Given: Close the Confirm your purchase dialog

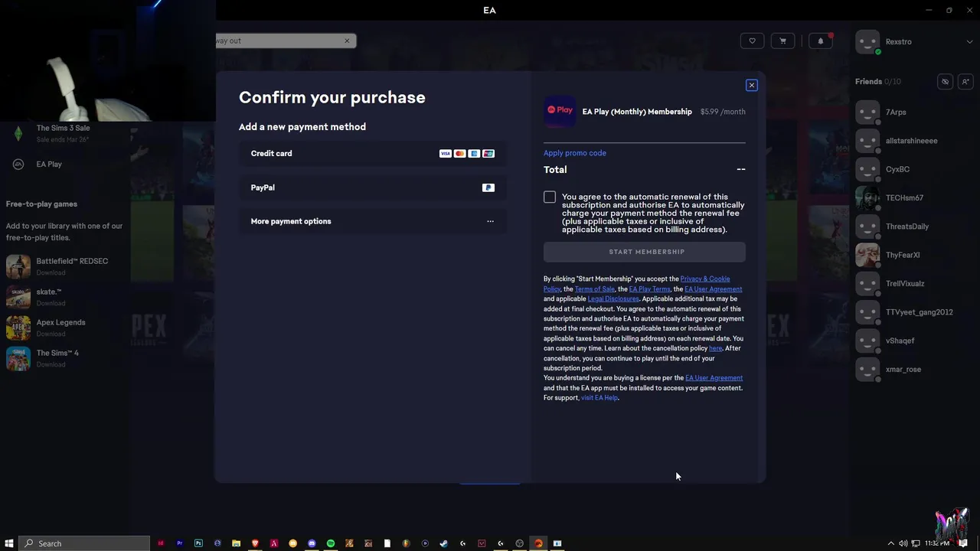Looking at the screenshot, I should pyautogui.click(x=752, y=85).
